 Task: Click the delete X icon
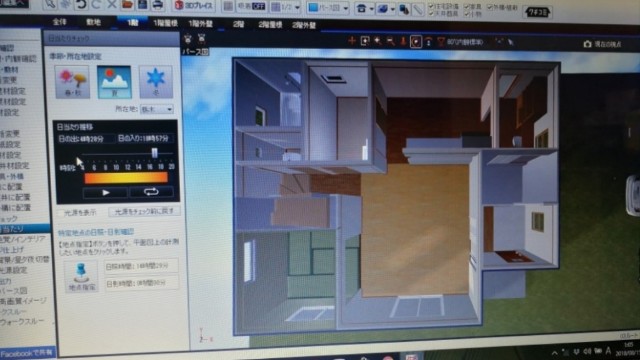tap(112, 5)
